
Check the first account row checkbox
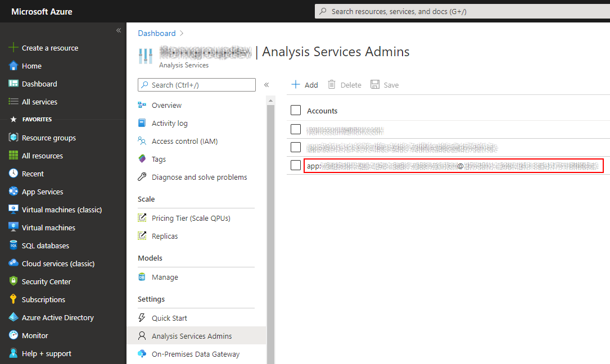click(296, 129)
